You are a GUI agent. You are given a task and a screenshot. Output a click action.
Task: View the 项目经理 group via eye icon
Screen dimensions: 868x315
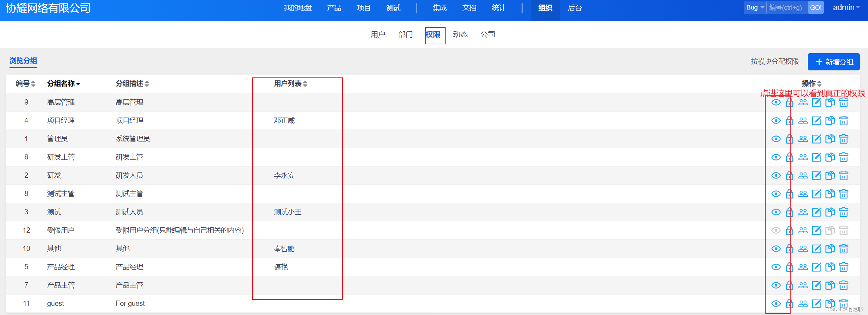[776, 121]
